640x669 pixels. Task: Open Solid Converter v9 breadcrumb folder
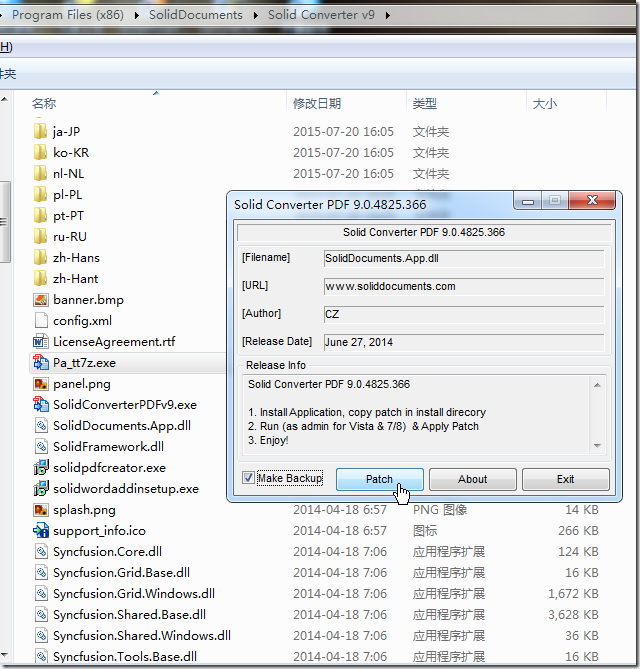point(321,15)
